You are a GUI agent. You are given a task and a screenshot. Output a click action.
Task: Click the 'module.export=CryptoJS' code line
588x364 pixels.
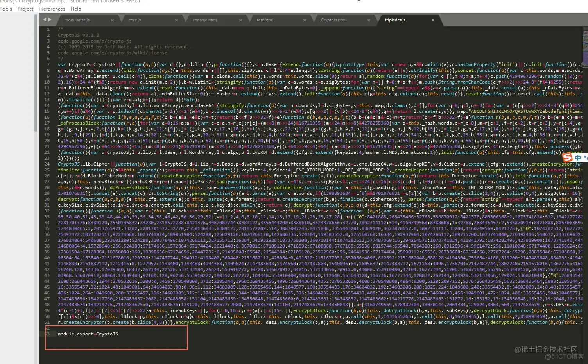coord(88,334)
